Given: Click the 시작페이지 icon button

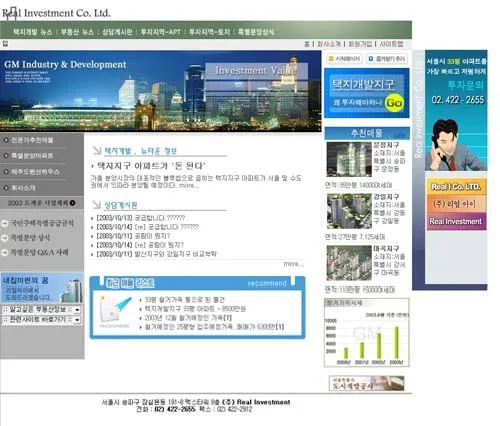Looking at the screenshot, I should click(344, 59).
